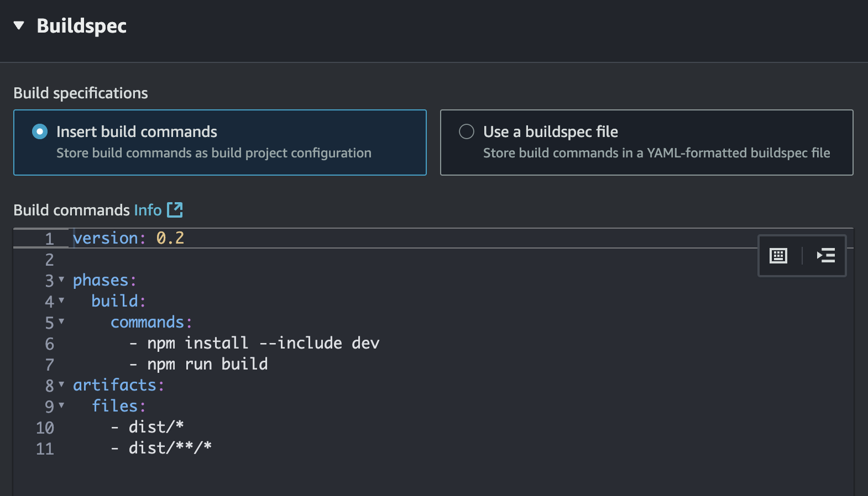This screenshot has height=496, width=868.
Task: Fold the files block on line 9
Action: [61, 405]
